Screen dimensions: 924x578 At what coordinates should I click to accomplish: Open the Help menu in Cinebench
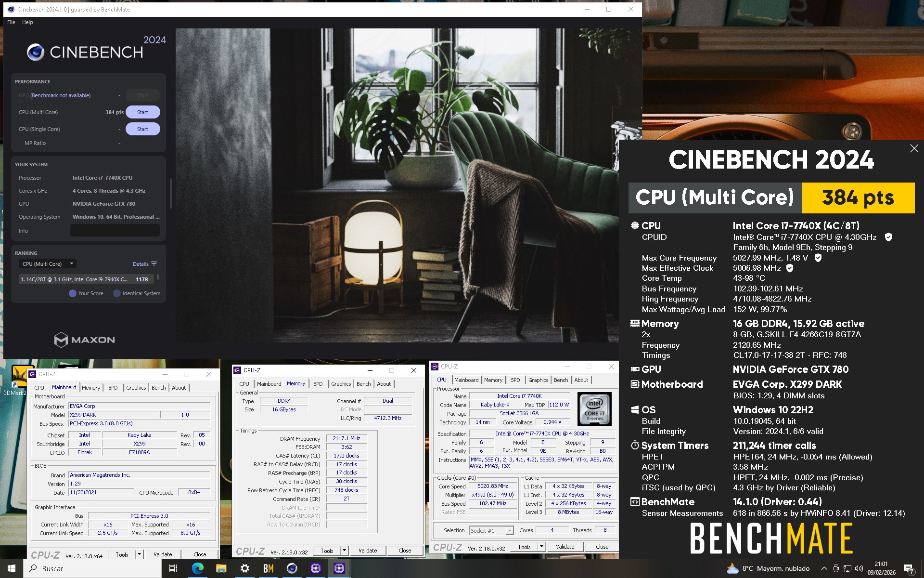[27, 22]
